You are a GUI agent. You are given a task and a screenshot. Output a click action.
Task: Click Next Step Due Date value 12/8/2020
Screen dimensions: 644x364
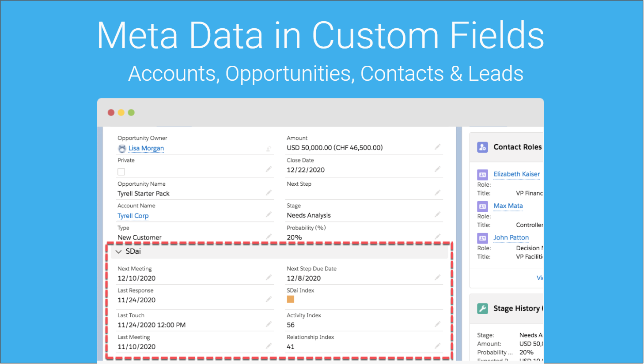point(304,278)
